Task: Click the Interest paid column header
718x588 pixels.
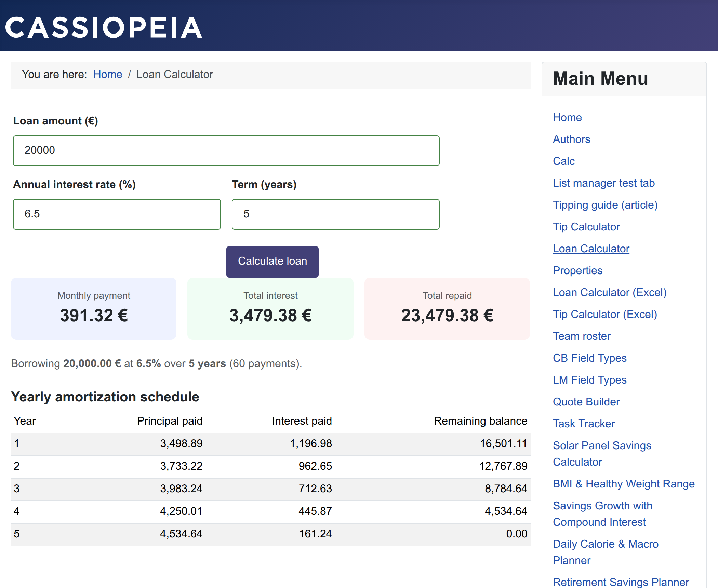Action: pos(302,421)
